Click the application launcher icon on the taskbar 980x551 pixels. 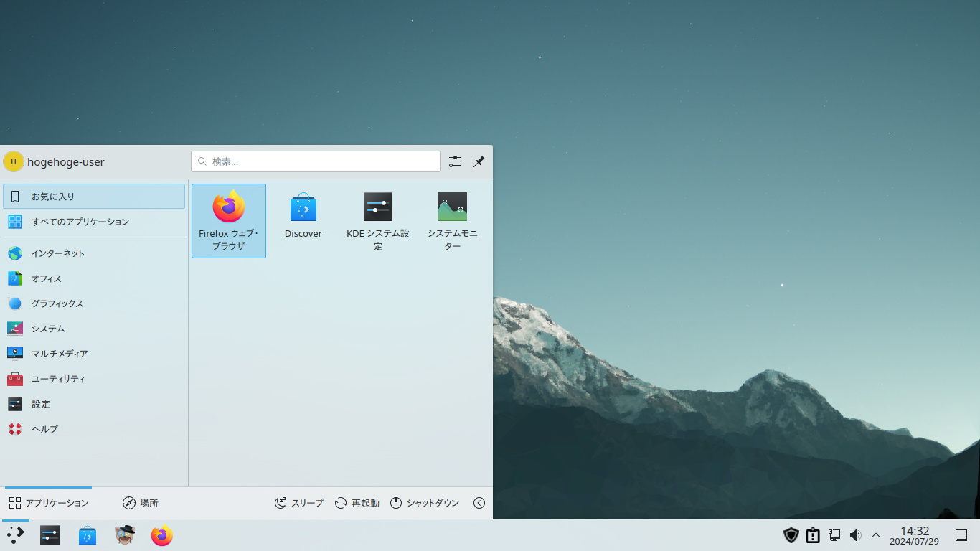(16, 535)
